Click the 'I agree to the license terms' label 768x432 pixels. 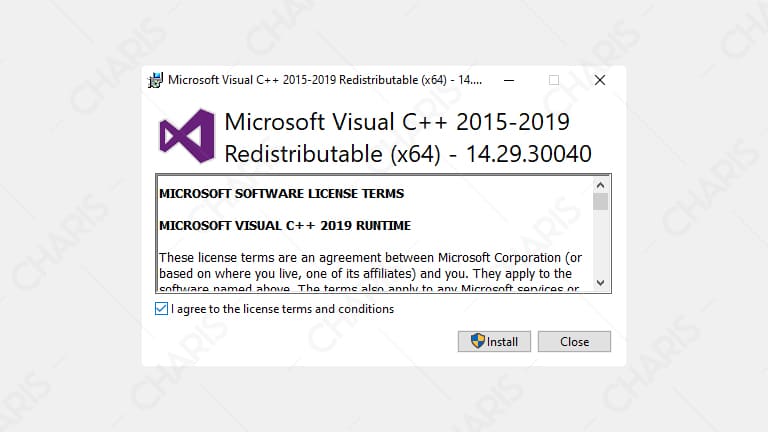pyautogui.click(x=283, y=309)
